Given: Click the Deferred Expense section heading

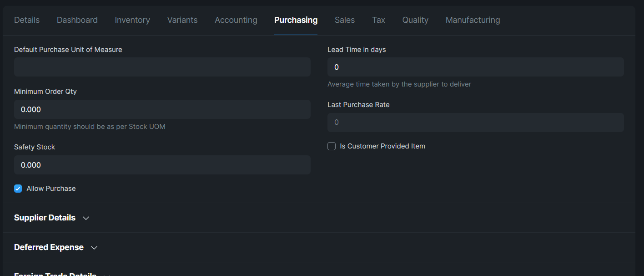Looking at the screenshot, I should point(49,247).
